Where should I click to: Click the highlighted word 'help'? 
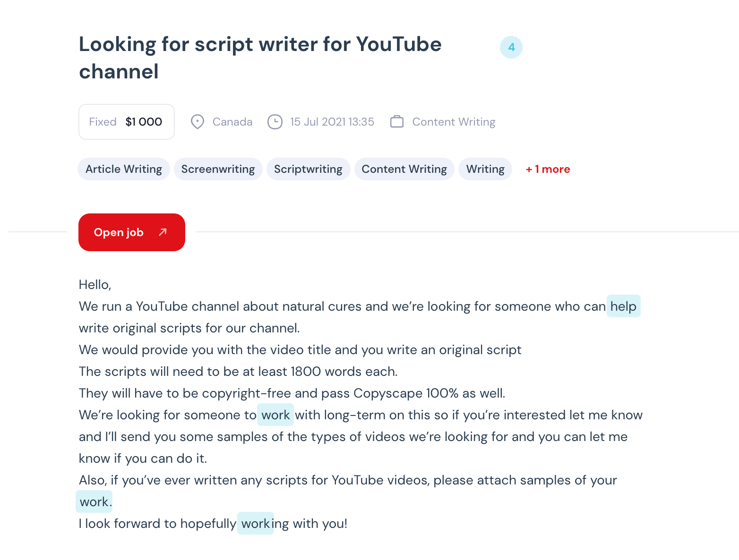click(x=623, y=306)
